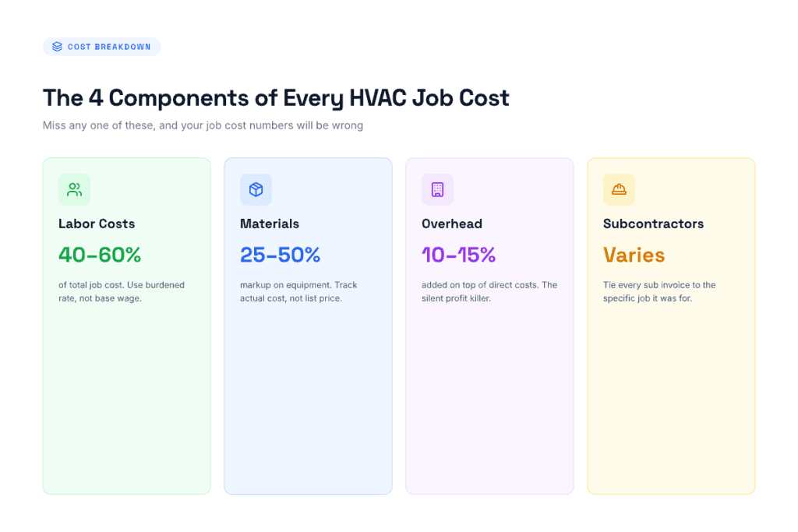Open the Cost Breakdown badge
Screen dimensions: 798x532
click(101, 46)
